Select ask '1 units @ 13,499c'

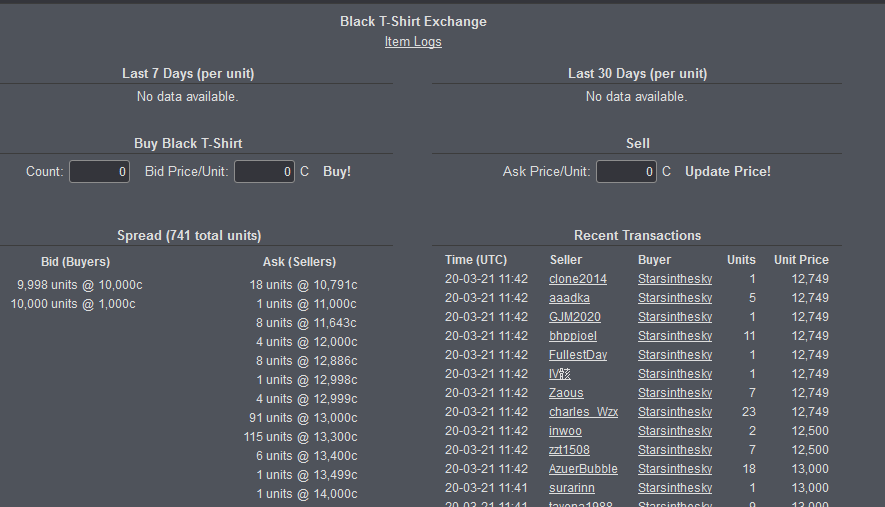tap(306, 475)
